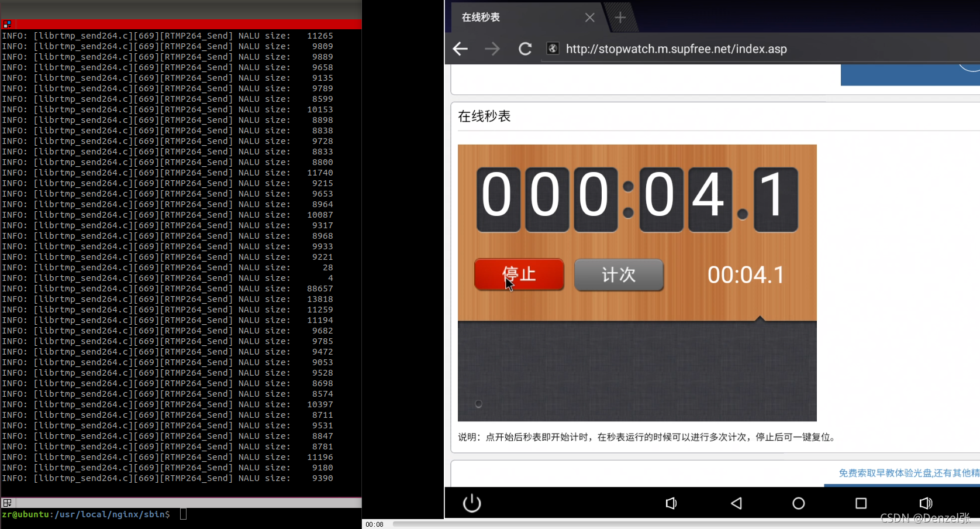The height and width of the screenshot is (529, 980).
Task: Open a new tab with the plus button
Action: pos(620,18)
